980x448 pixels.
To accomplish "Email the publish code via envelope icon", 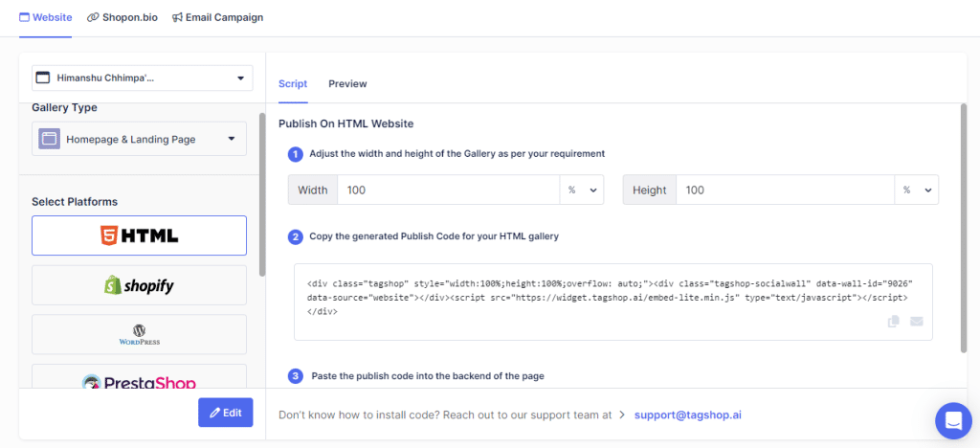I will [916, 322].
